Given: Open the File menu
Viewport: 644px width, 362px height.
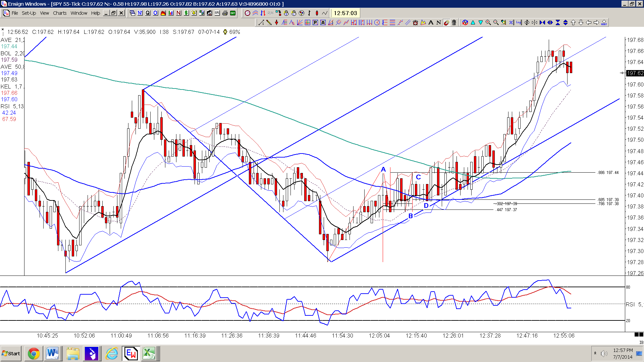Looking at the screenshot, I should coord(15,13).
